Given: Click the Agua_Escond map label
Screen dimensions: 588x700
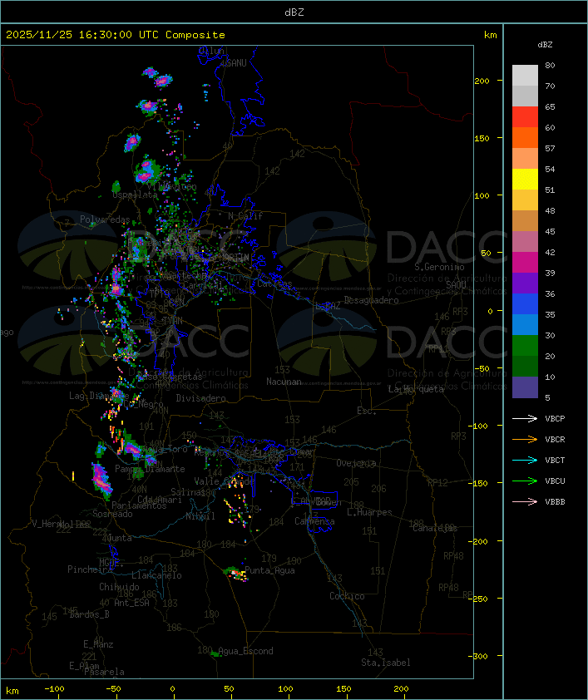Looking at the screenshot, I should pyautogui.click(x=245, y=651).
